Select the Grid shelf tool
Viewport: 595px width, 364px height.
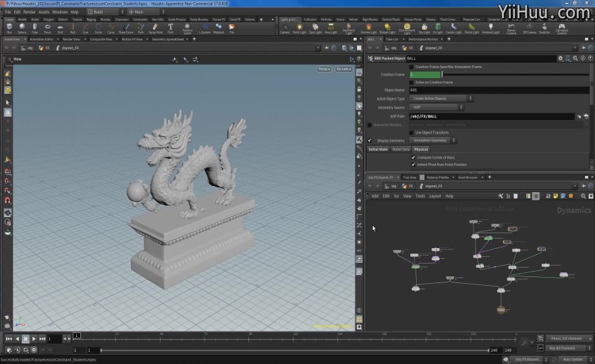coord(60,28)
